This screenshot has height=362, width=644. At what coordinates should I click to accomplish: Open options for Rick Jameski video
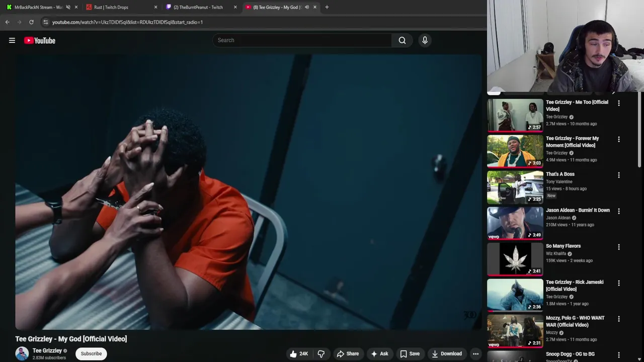619,283
